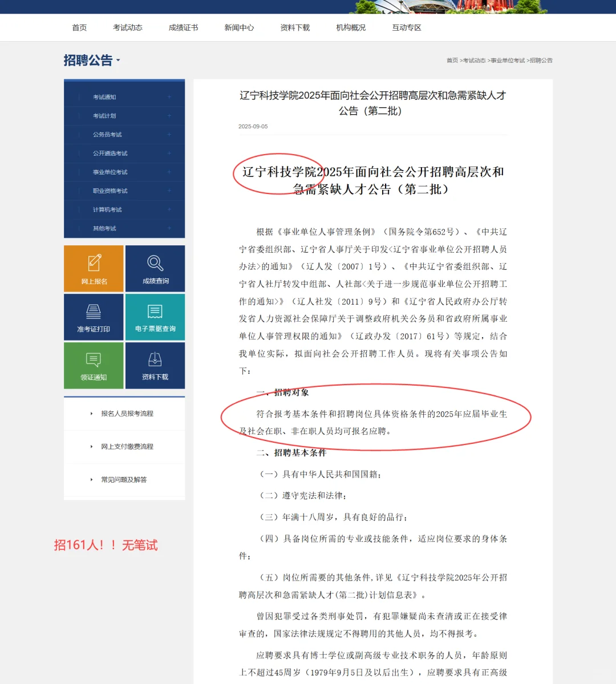
Task: Expand the 考试通知 sidebar plus
Action: coord(169,97)
